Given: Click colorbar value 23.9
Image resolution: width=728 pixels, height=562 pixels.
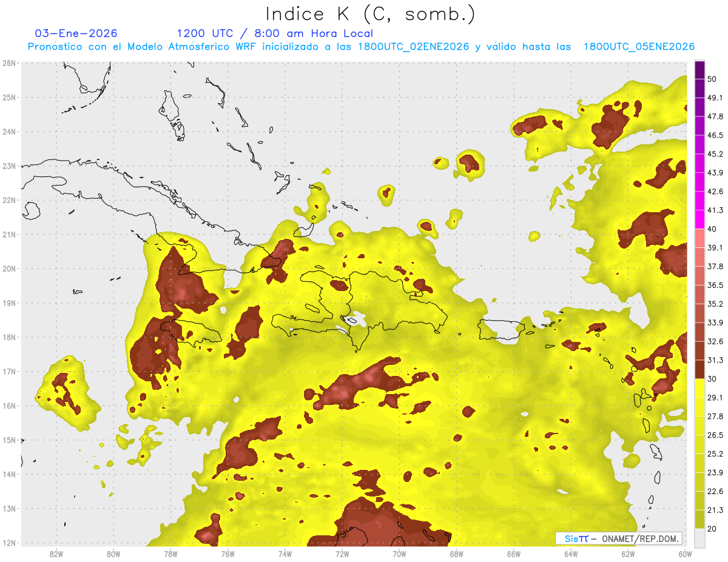Looking at the screenshot, I should tap(715, 473).
